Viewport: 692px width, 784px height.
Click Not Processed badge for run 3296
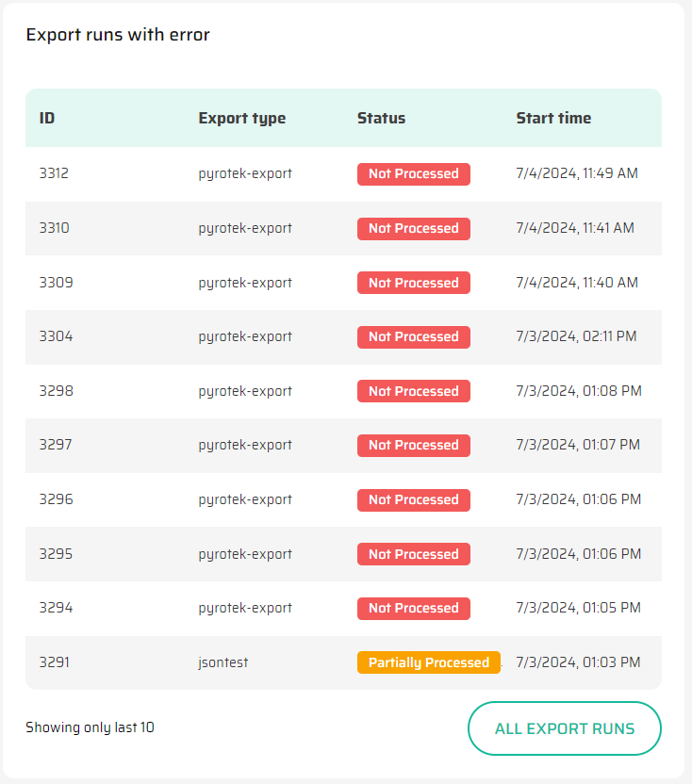[x=413, y=499]
